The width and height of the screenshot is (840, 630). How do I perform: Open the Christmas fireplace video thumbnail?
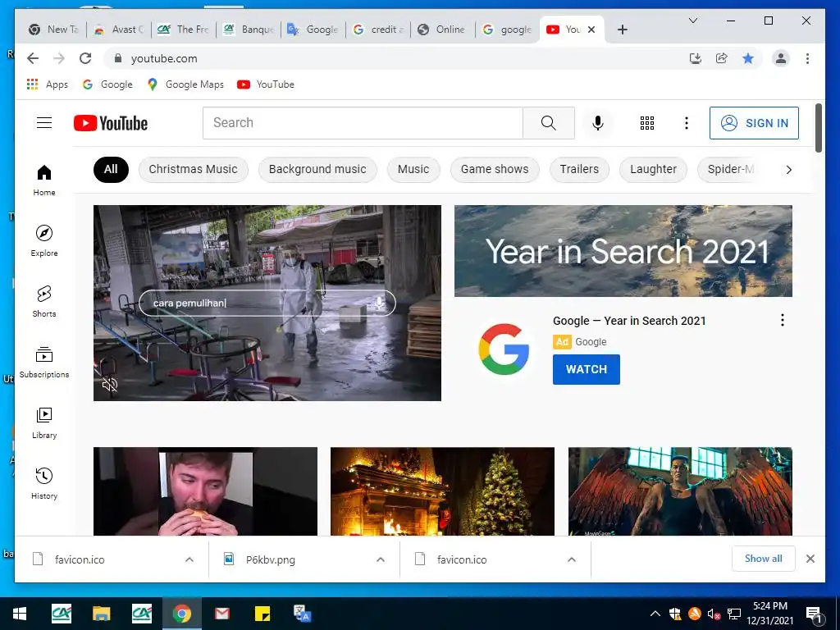pyautogui.click(x=442, y=491)
